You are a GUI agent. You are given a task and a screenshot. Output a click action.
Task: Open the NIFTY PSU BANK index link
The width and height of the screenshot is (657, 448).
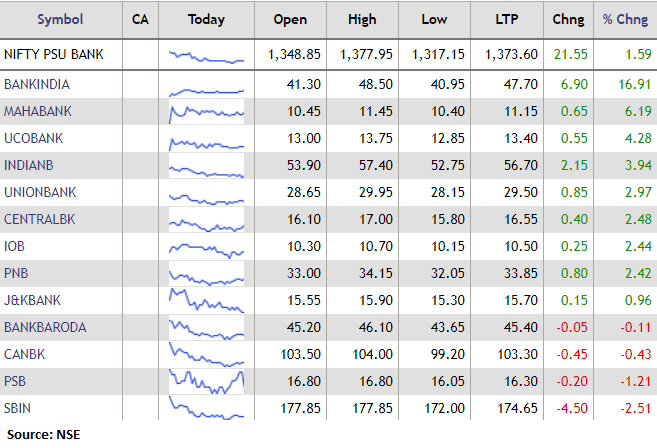pyautogui.click(x=54, y=54)
